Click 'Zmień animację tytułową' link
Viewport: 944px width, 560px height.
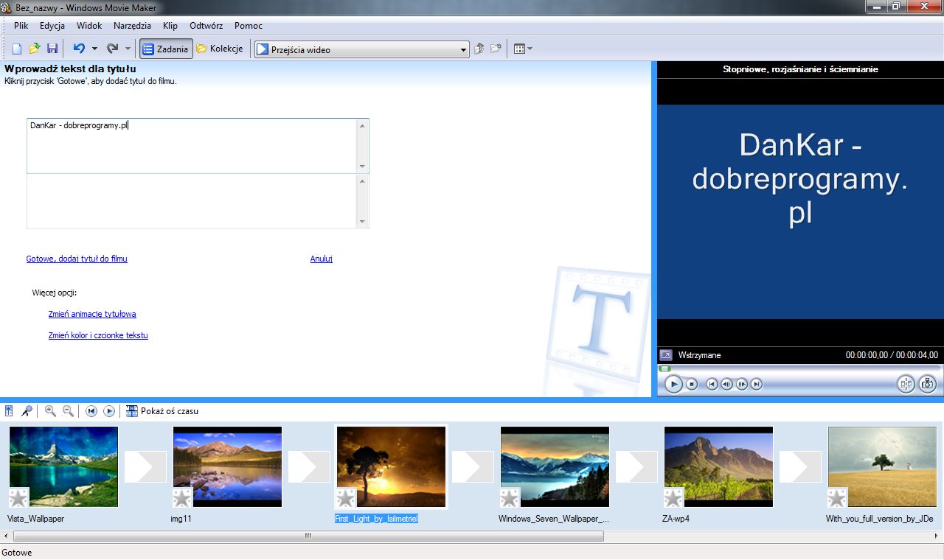click(x=92, y=315)
